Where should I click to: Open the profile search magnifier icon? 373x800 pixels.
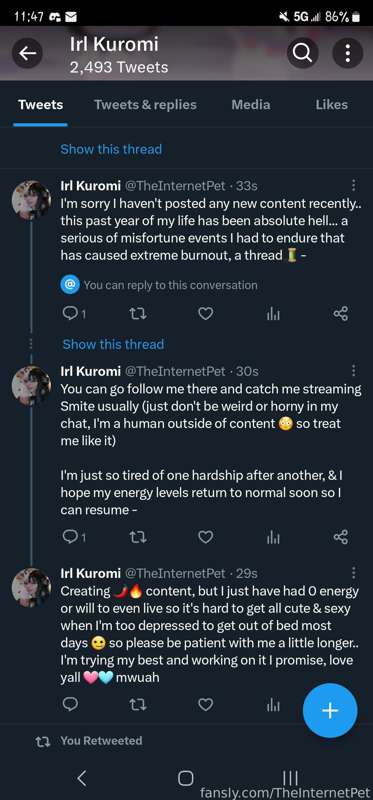click(303, 53)
